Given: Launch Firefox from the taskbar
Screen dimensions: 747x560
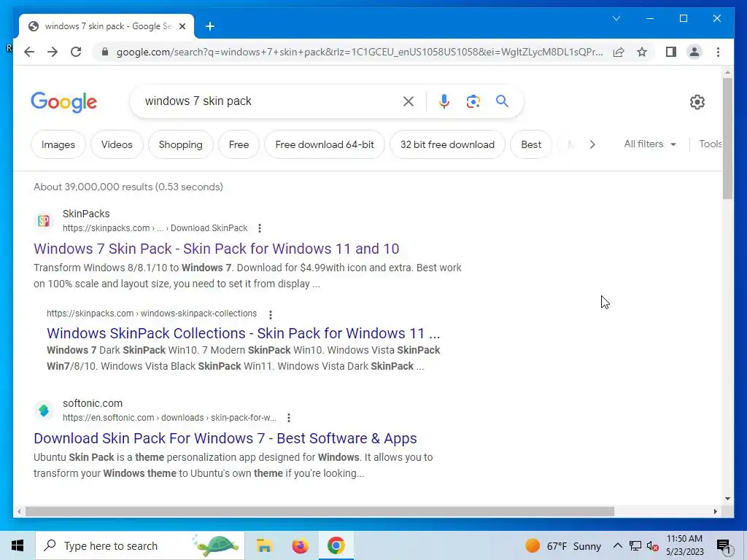Looking at the screenshot, I should click(x=300, y=545).
